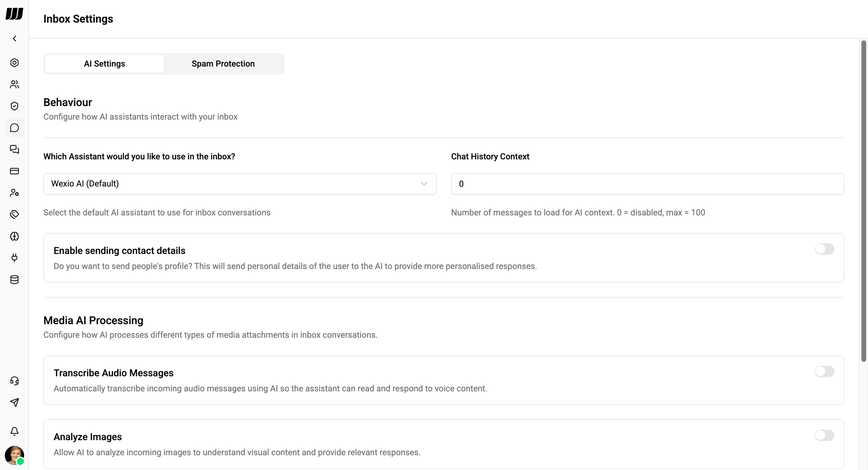Click the back arrow at top of sidebar
This screenshot has height=470, width=868.
(x=14, y=38)
